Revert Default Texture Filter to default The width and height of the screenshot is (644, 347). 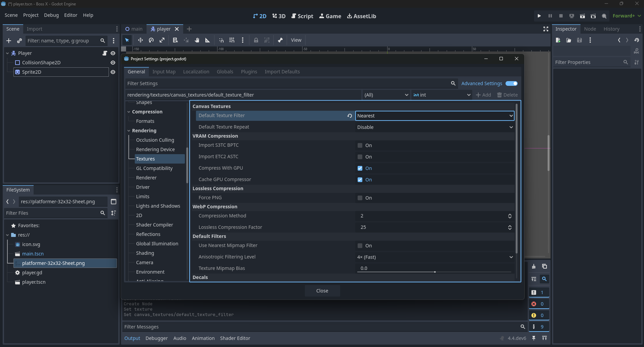pyautogui.click(x=350, y=116)
